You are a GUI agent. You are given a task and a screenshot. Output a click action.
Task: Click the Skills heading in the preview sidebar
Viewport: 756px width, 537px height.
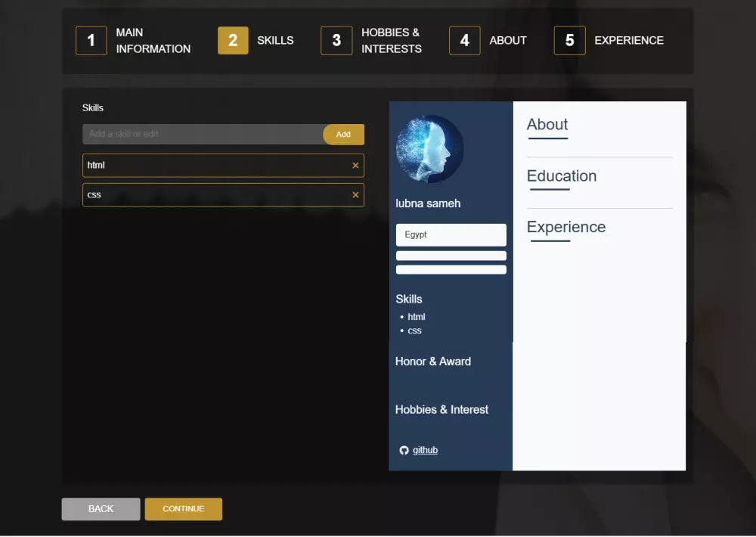409,300
